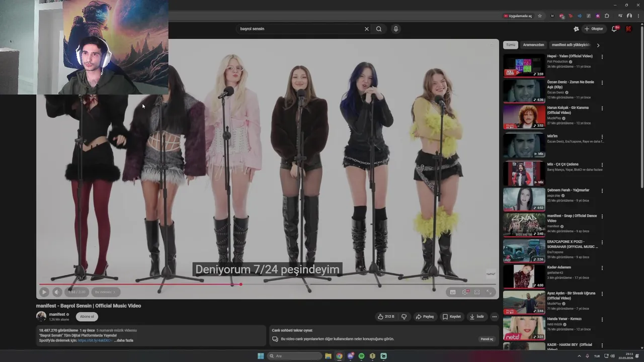Image resolution: width=644 pixels, height=362 pixels.
Task: Click the 'Abone ol' subscribe button
Action: coord(87,317)
